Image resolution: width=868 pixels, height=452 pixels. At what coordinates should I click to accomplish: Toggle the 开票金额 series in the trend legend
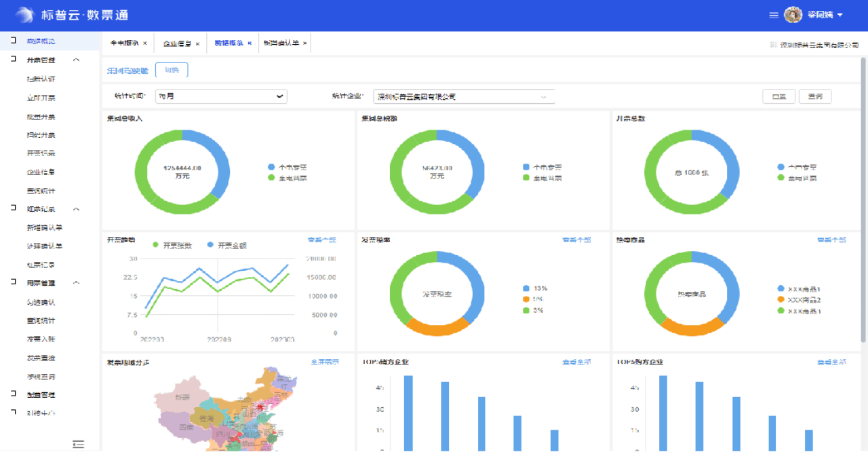210,245
